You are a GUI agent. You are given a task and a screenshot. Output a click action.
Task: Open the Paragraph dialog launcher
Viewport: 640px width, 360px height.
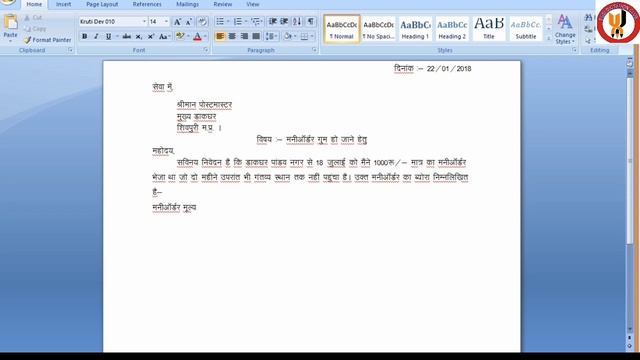pos(314,50)
